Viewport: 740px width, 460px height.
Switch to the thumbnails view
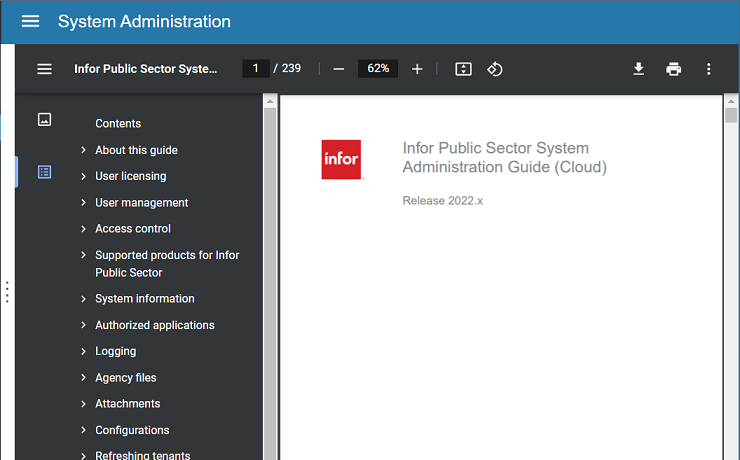click(x=44, y=120)
